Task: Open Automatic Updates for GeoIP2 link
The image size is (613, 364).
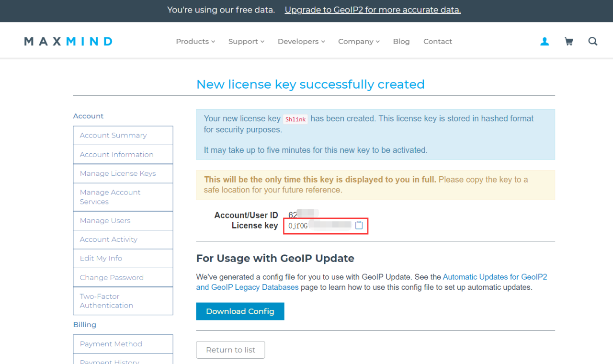Action: [495, 277]
